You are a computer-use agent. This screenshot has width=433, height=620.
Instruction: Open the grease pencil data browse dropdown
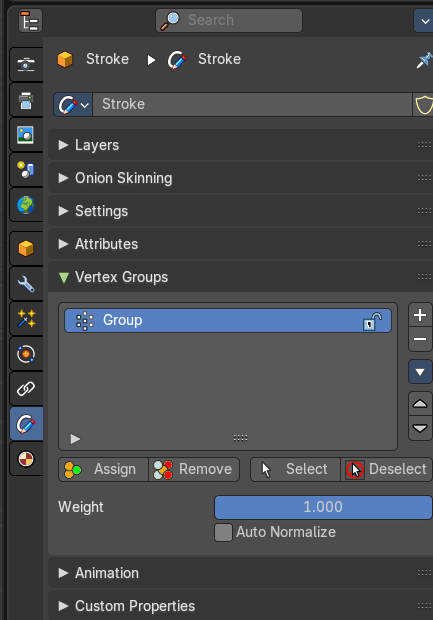point(73,105)
